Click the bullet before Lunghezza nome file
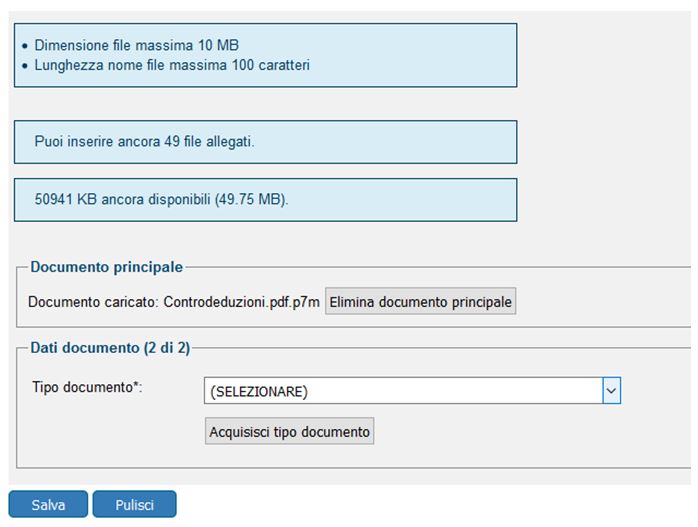The width and height of the screenshot is (698, 527). 25,66
